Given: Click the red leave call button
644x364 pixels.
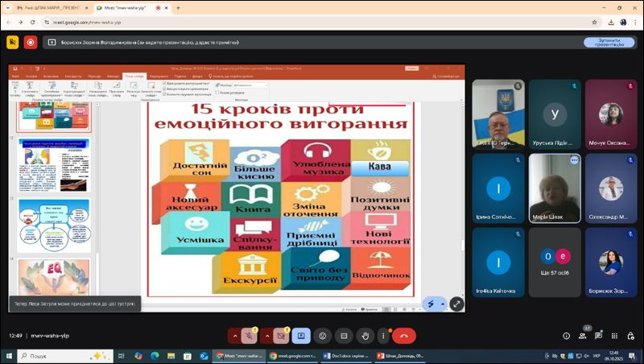Looking at the screenshot, I should 404,335.
